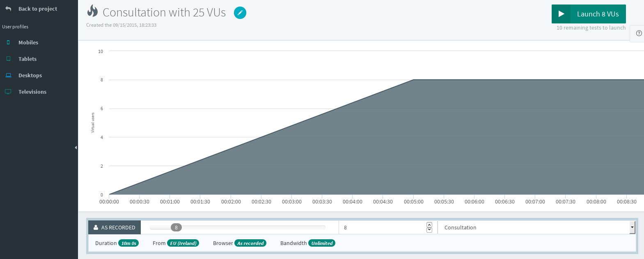Click the Mobiles phone icon
This screenshot has height=259, width=644.
8,42
